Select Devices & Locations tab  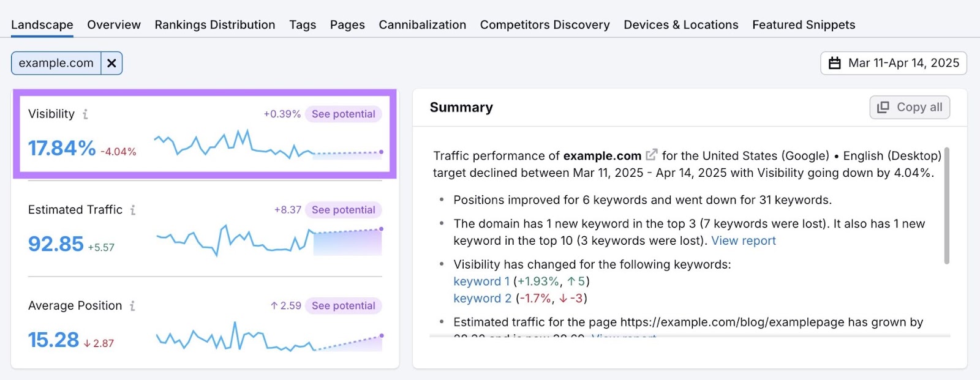[x=681, y=25]
